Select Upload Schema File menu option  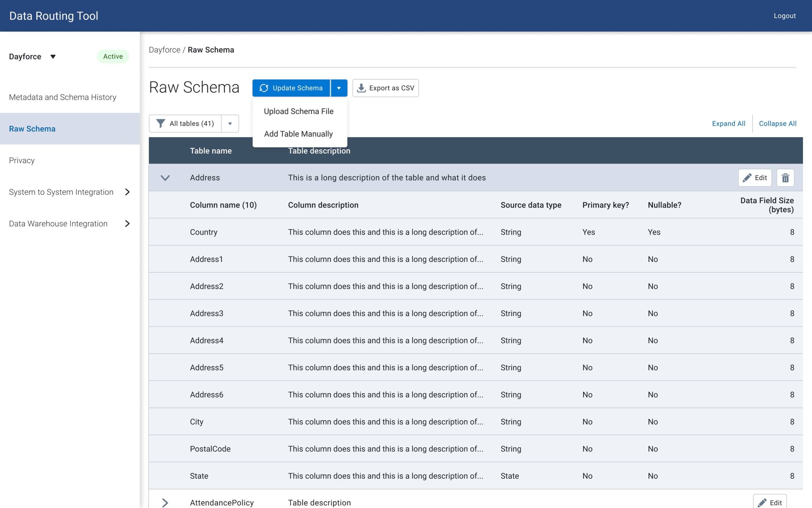coord(298,111)
